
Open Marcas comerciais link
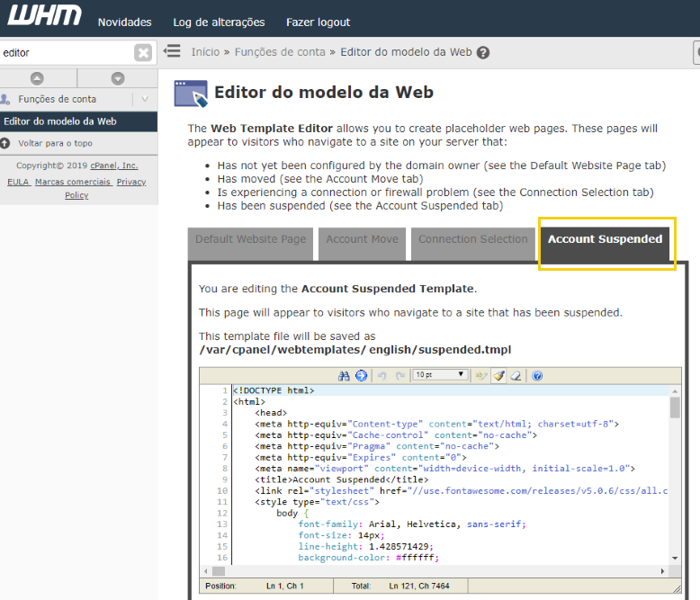[73, 182]
